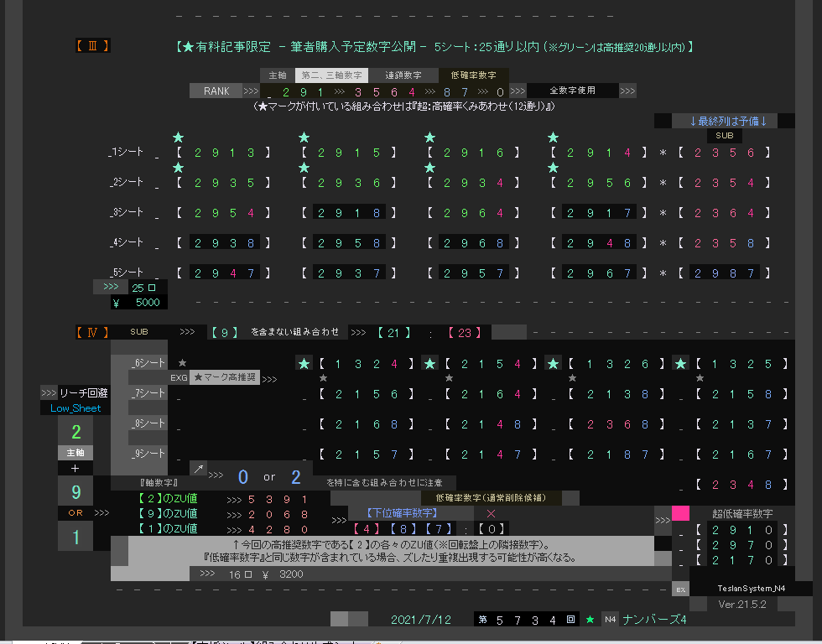
Task: Select the combination 2 9 3 8
Action: [225, 243]
